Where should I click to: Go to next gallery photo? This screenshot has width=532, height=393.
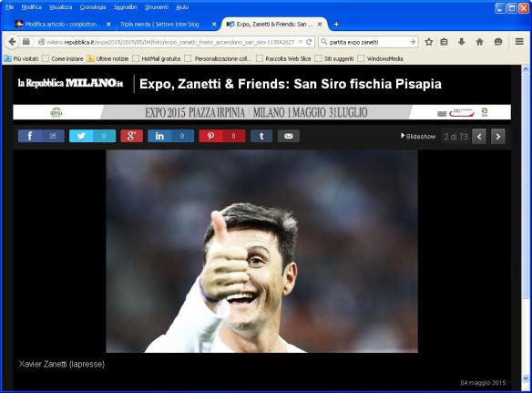(x=498, y=137)
